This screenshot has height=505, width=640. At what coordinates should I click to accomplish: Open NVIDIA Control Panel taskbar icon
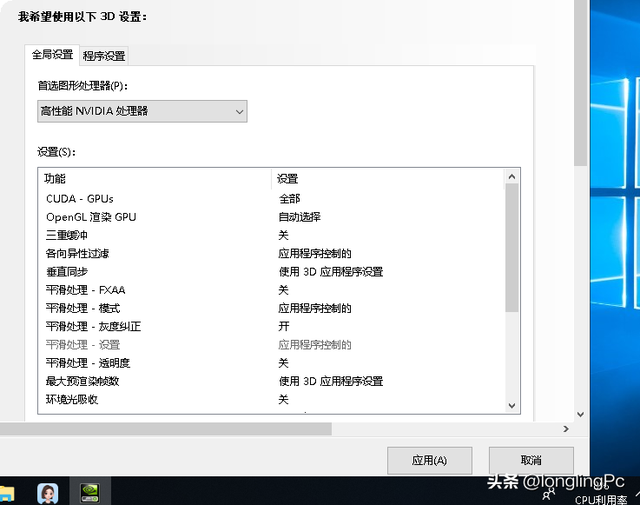(x=90, y=492)
